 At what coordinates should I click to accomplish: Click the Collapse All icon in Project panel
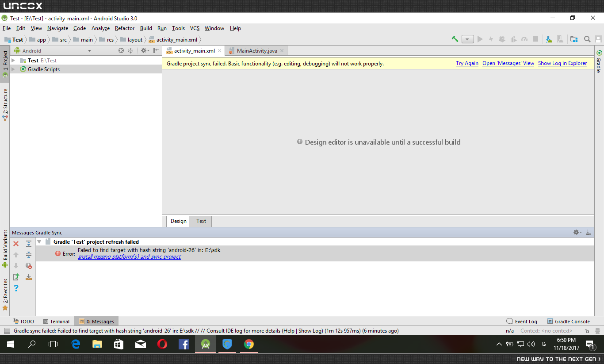[130, 51]
